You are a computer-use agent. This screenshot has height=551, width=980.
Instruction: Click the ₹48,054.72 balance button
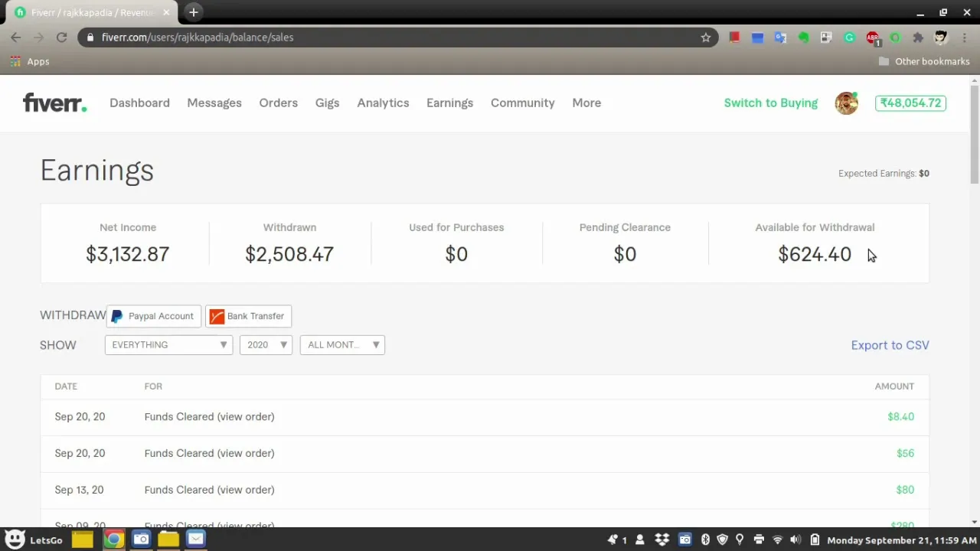(910, 103)
